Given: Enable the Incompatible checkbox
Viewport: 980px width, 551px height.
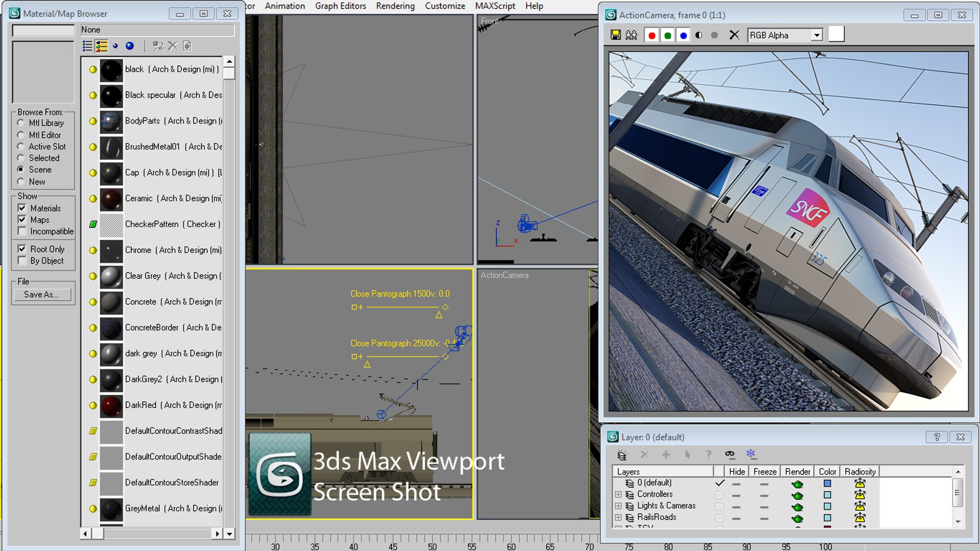Looking at the screenshot, I should point(22,231).
